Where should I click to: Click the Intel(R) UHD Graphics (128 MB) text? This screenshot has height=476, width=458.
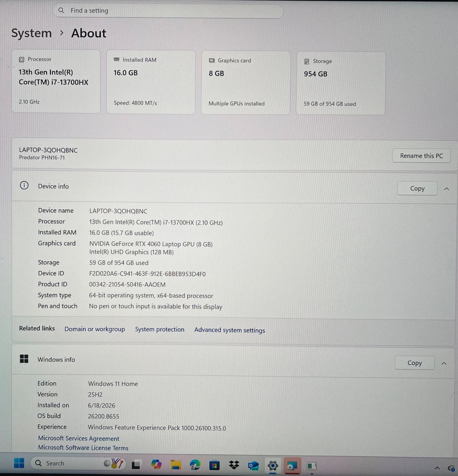[x=131, y=252]
